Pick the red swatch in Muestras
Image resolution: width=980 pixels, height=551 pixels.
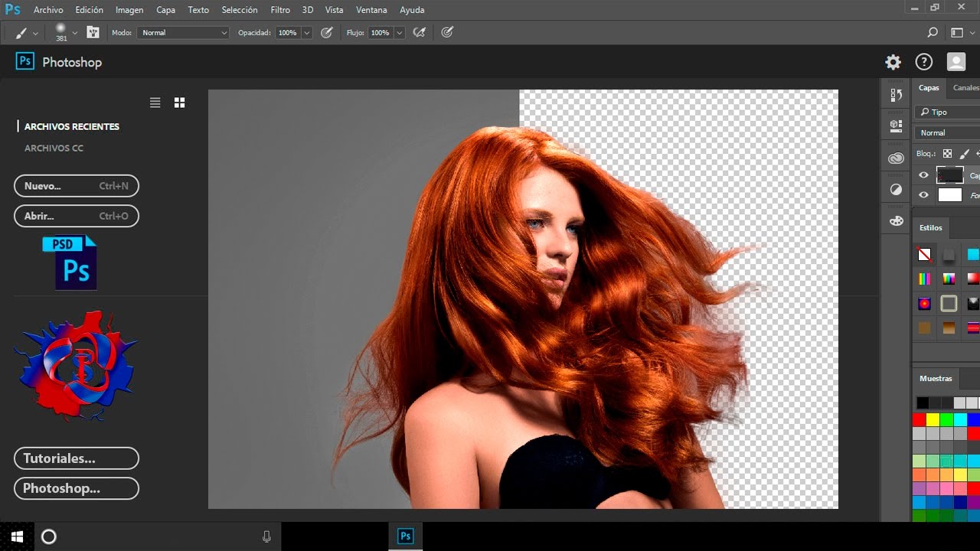click(x=920, y=419)
